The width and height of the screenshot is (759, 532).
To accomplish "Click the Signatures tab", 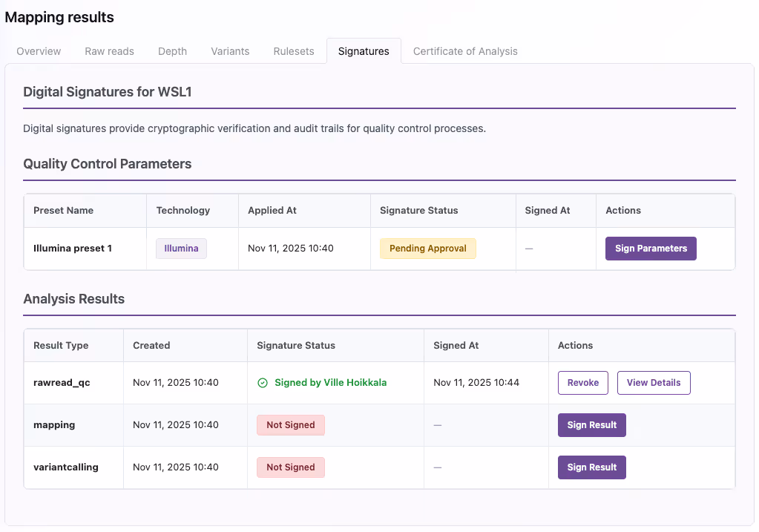I will click(364, 51).
